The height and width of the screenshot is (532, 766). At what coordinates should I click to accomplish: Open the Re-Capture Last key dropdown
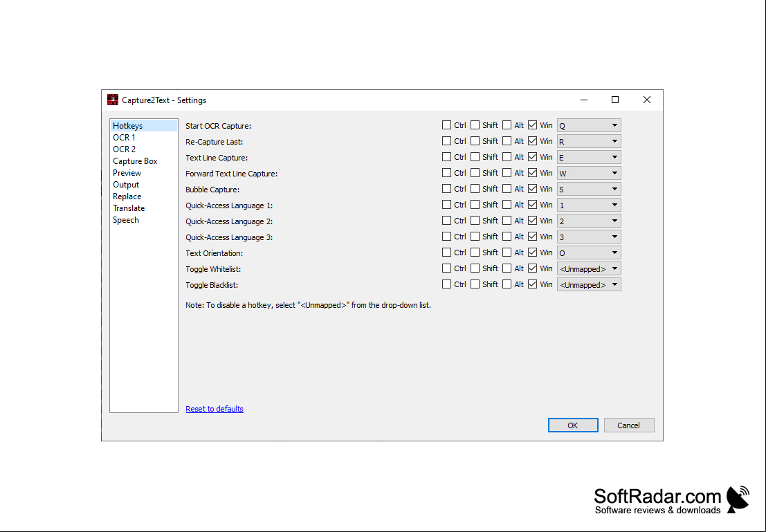coord(589,142)
